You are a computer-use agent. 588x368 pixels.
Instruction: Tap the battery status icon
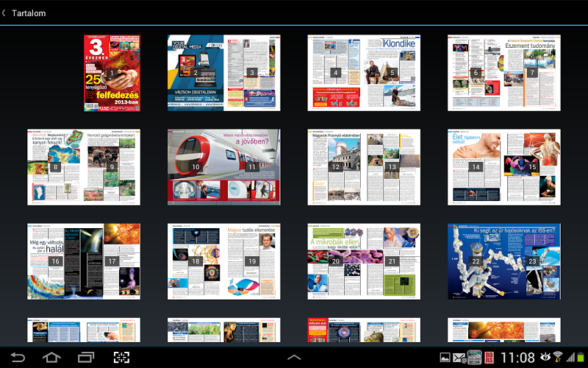[x=581, y=357]
